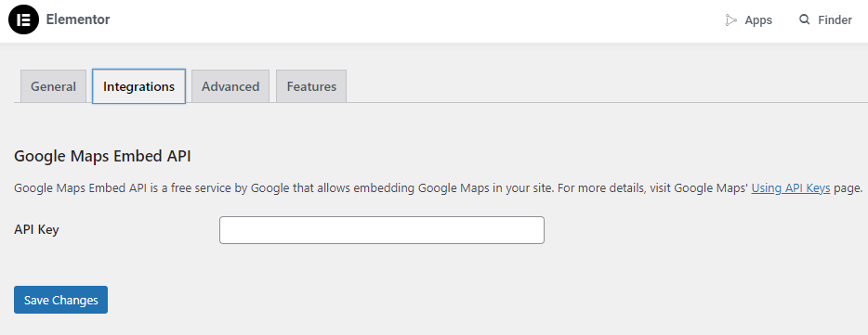Open the Finder label in header

(x=835, y=19)
